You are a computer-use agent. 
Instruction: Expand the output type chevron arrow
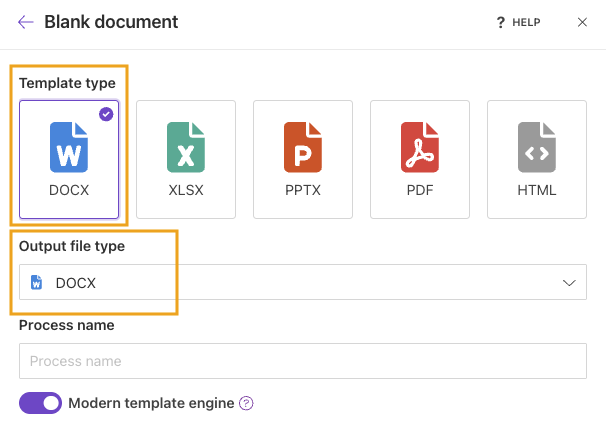569,283
